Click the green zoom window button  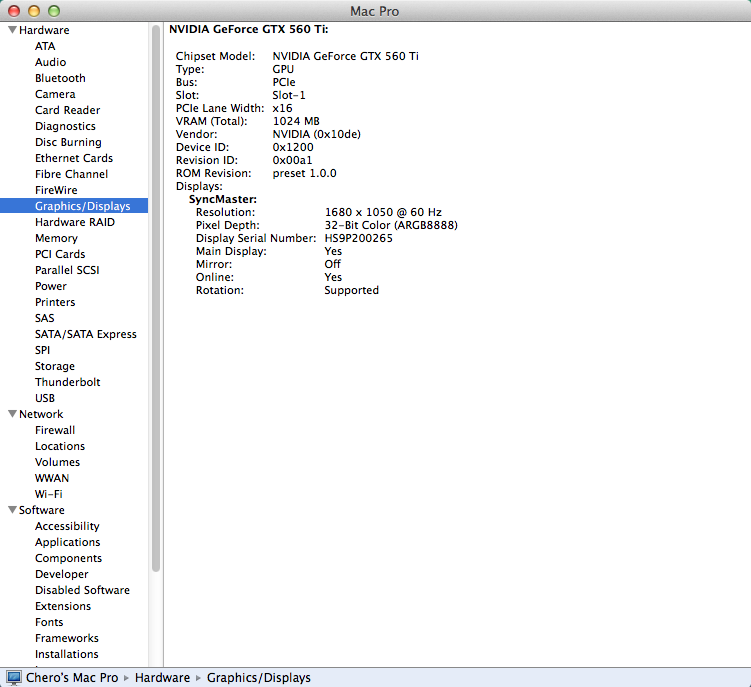click(x=54, y=11)
